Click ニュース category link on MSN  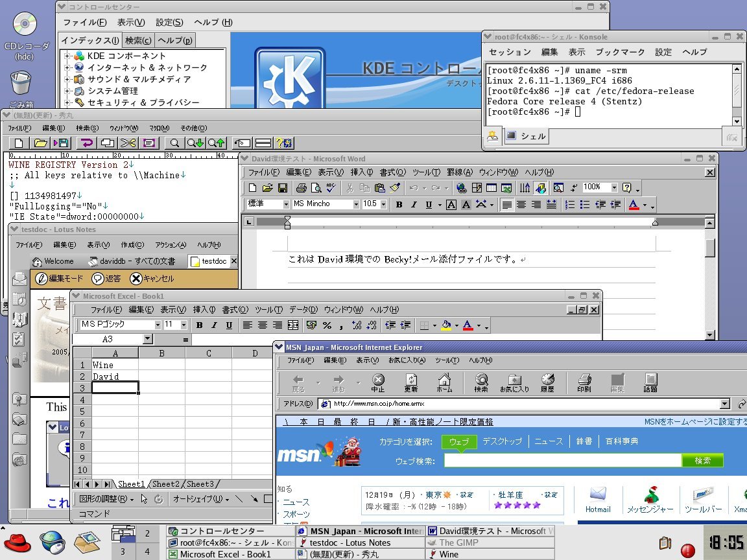549,441
